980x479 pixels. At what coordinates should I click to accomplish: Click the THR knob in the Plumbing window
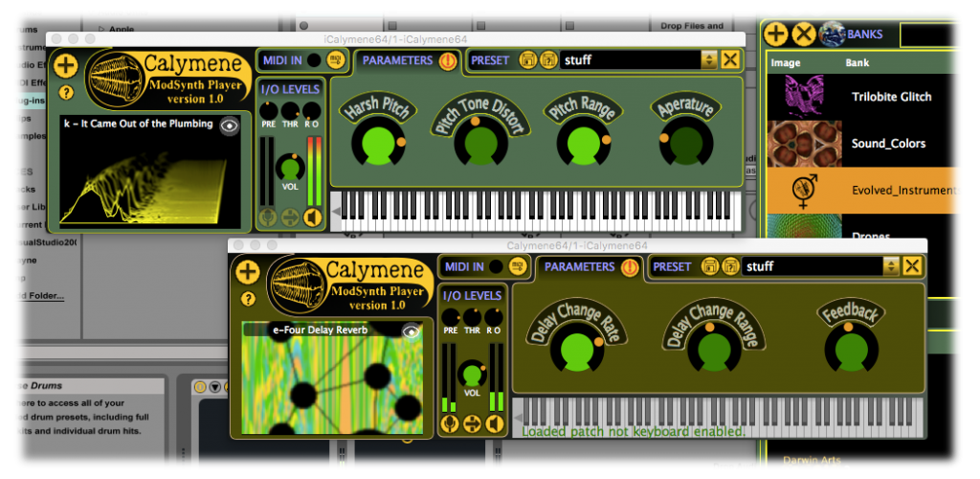pyautogui.click(x=289, y=111)
